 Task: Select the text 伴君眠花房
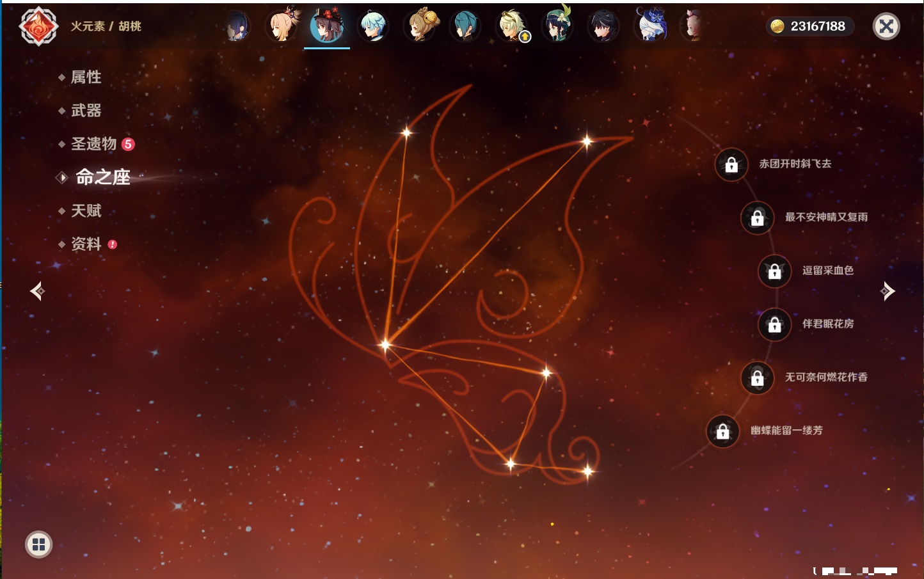828,324
